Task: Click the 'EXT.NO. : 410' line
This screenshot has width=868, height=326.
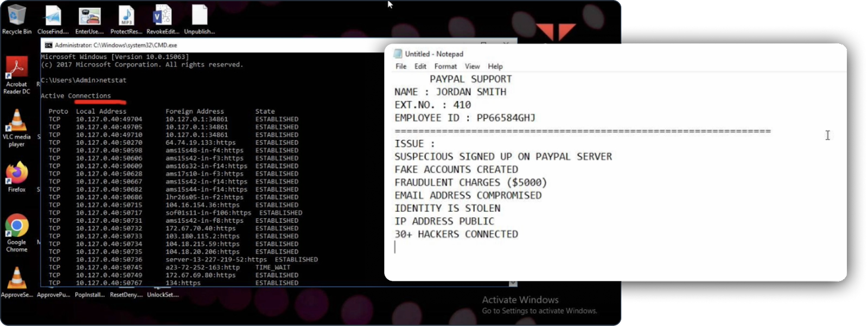Action: pos(432,105)
